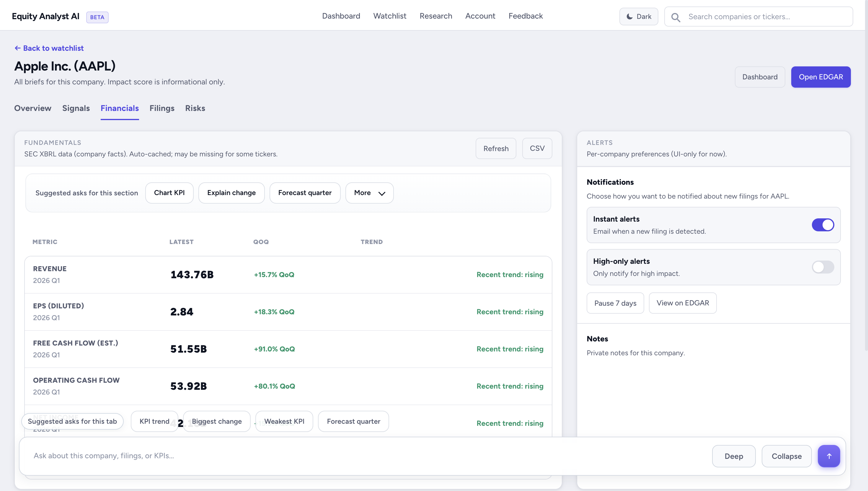Focus the ask-about-this-company input field
This screenshot has height=491, width=868.
click(236, 456)
